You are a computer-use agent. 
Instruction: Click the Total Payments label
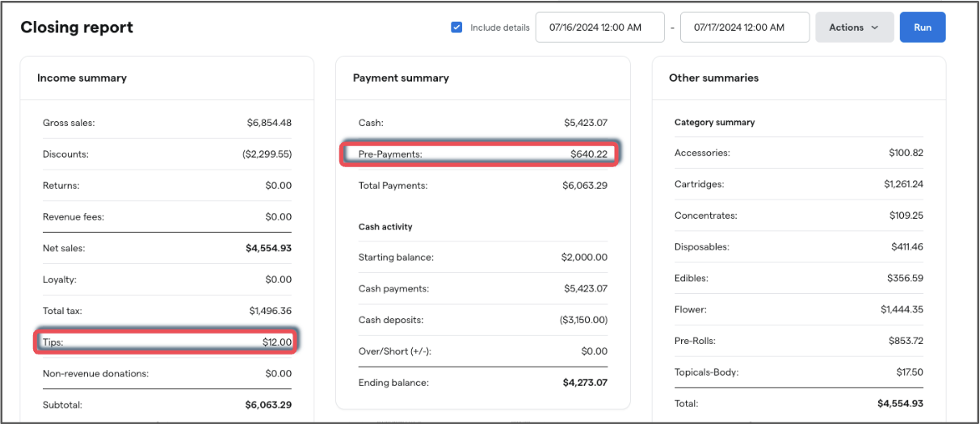click(x=393, y=186)
